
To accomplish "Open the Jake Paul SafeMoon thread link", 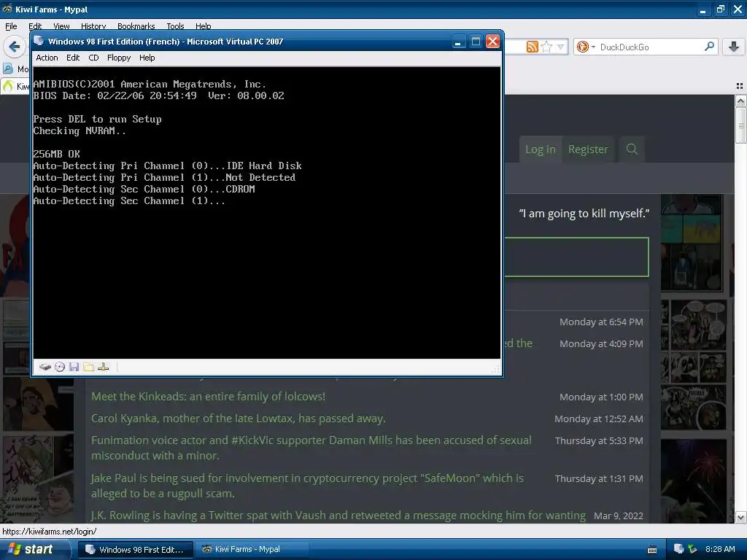I will click(307, 486).
